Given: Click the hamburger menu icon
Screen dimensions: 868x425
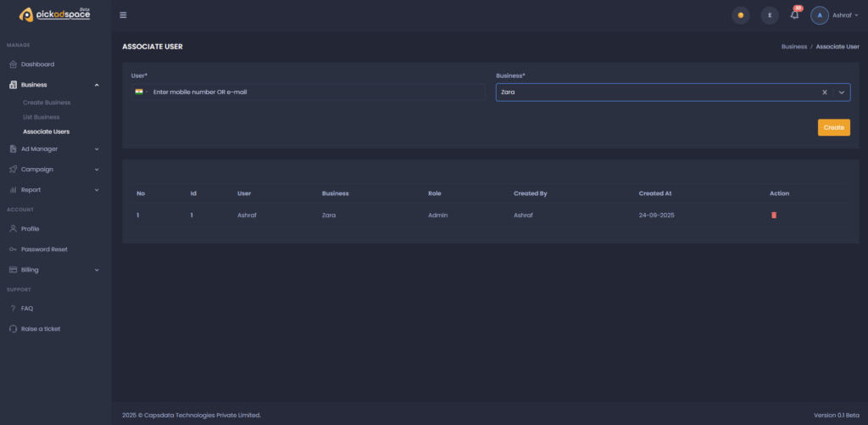Looking at the screenshot, I should [x=123, y=15].
